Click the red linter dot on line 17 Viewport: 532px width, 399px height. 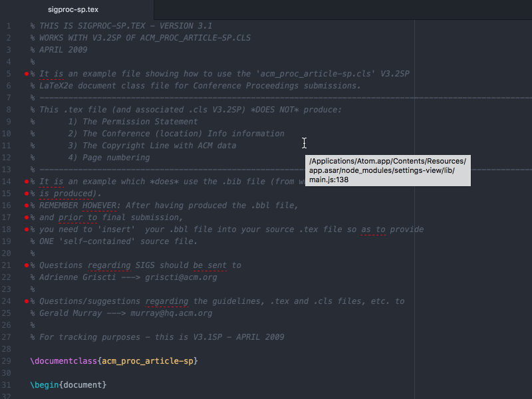26,217
